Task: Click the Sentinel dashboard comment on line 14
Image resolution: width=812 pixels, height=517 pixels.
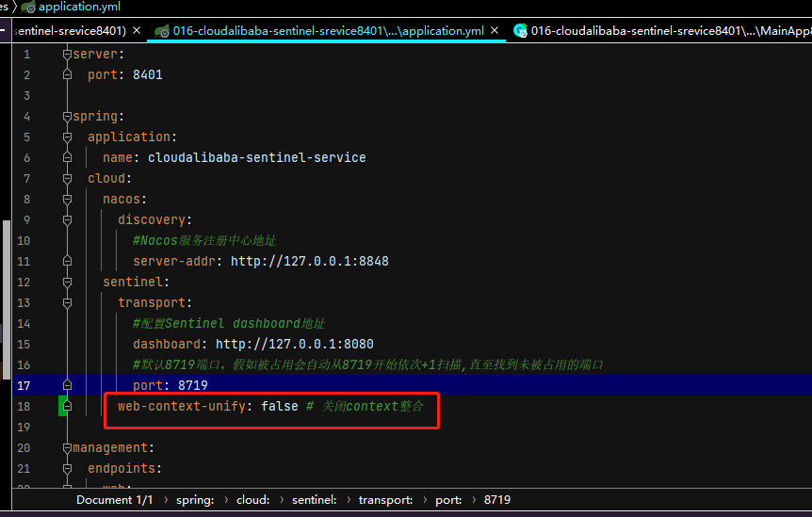Action: [229, 323]
